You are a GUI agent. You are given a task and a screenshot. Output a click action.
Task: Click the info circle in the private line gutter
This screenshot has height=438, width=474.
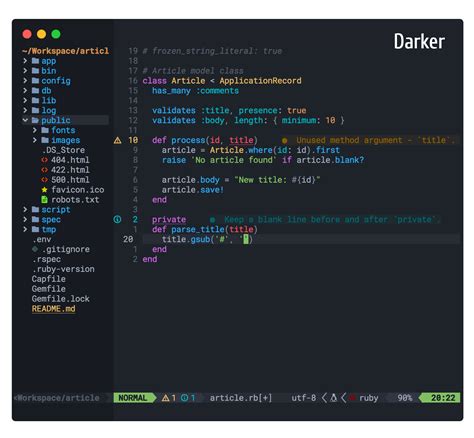[117, 219]
